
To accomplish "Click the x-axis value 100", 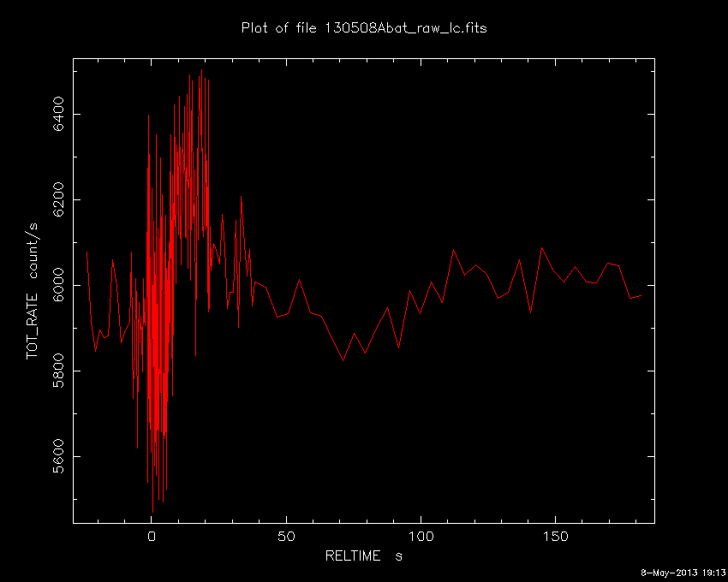I will click(x=421, y=537).
